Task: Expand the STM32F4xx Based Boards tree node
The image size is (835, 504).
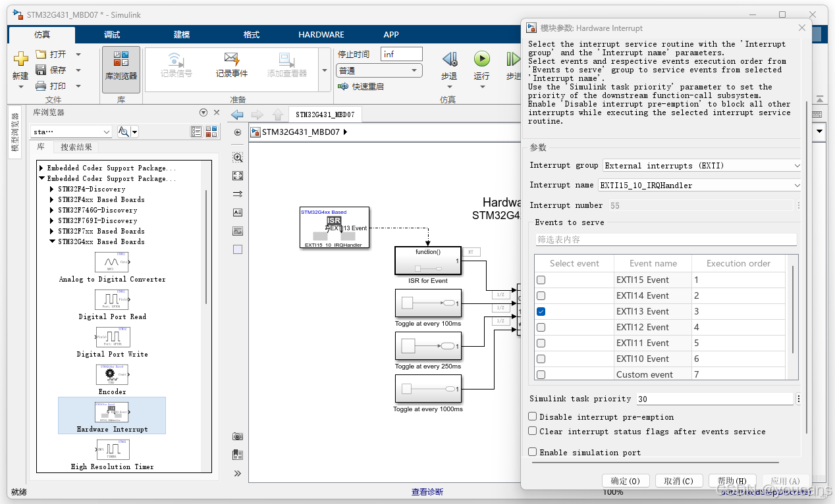Action: pos(52,200)
